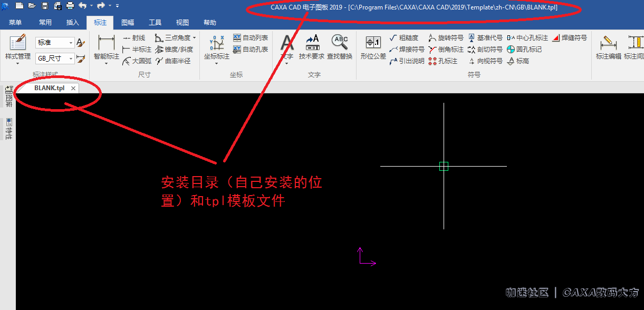Select the 焊接符号 welding symbol tool

[407, 50]
